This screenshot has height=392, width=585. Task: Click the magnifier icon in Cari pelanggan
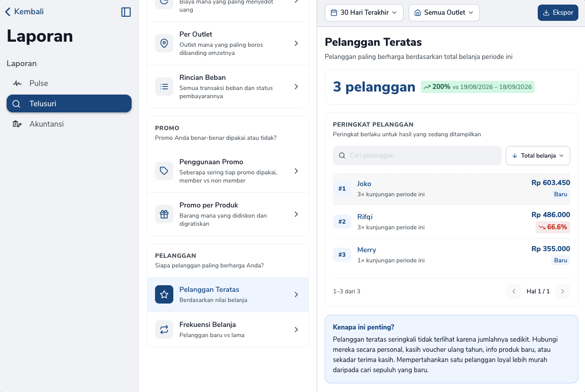(x=342, y=156)
